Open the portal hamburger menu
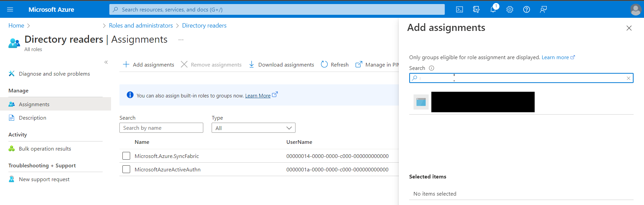Image resolution: width=644 pixels, height=205 pixels. (10, 9)
